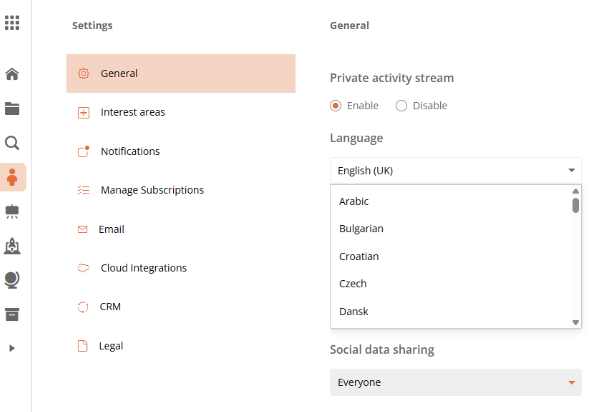592x412 pixels.
Task: Click the language list scroll up arrow
Action: pos(575,191)
